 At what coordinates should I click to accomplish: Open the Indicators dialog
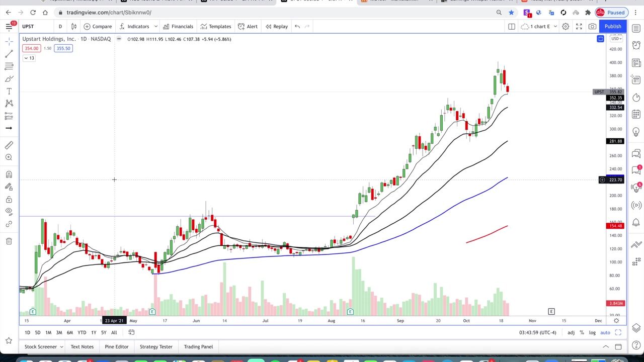click(134, 27)
